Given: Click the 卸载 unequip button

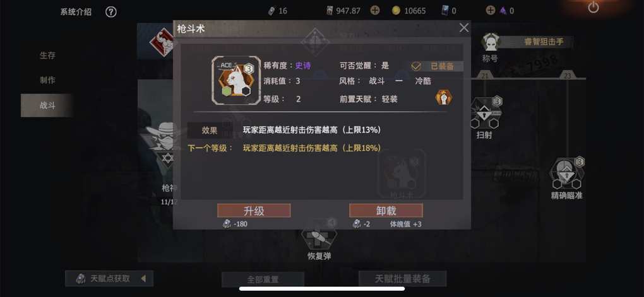Looking at the screenshot, I should click(386, 211).
